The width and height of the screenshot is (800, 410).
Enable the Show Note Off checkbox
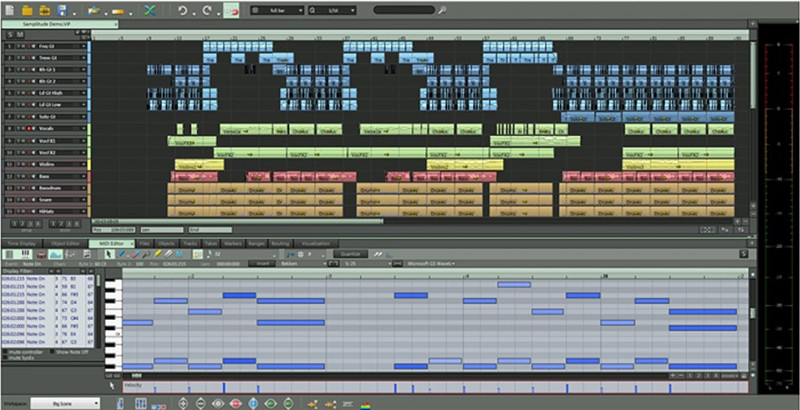click(53, 352)
